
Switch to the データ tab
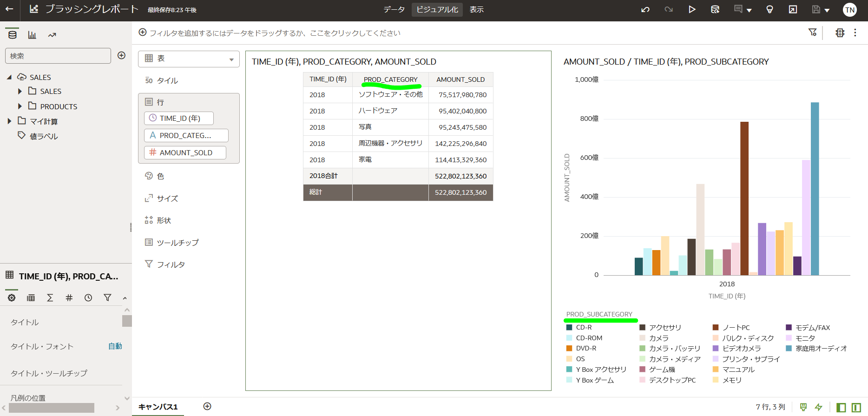394,9
